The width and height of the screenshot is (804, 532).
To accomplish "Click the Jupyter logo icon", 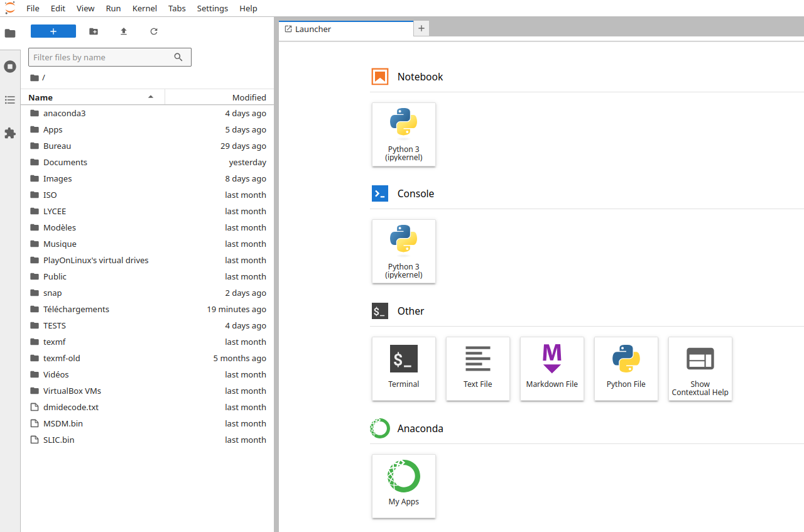I will point(9,8).
